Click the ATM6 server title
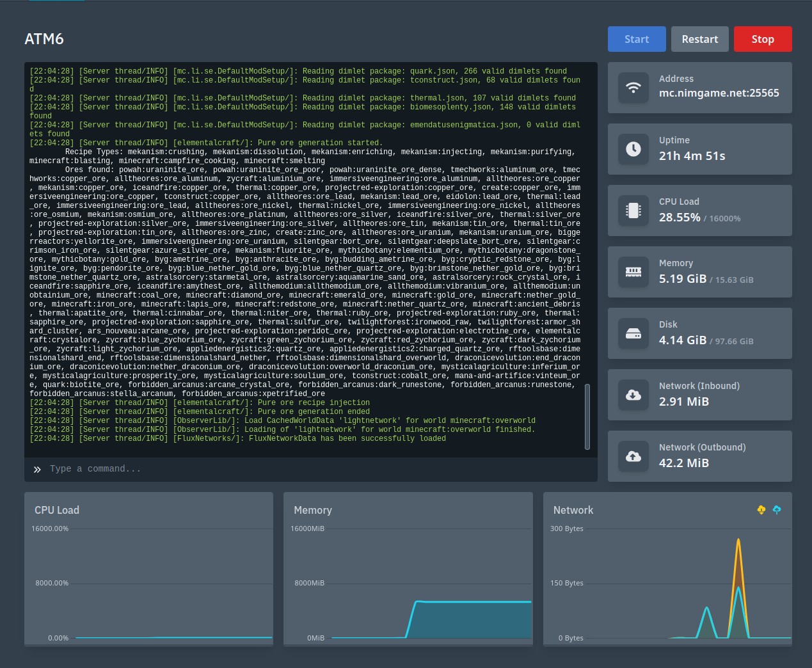The image size is (812, 668). [44, 39]
